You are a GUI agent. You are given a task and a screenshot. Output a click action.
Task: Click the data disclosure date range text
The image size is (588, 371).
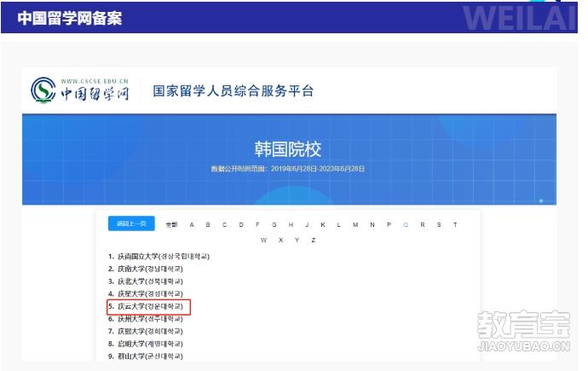[288, 169]
